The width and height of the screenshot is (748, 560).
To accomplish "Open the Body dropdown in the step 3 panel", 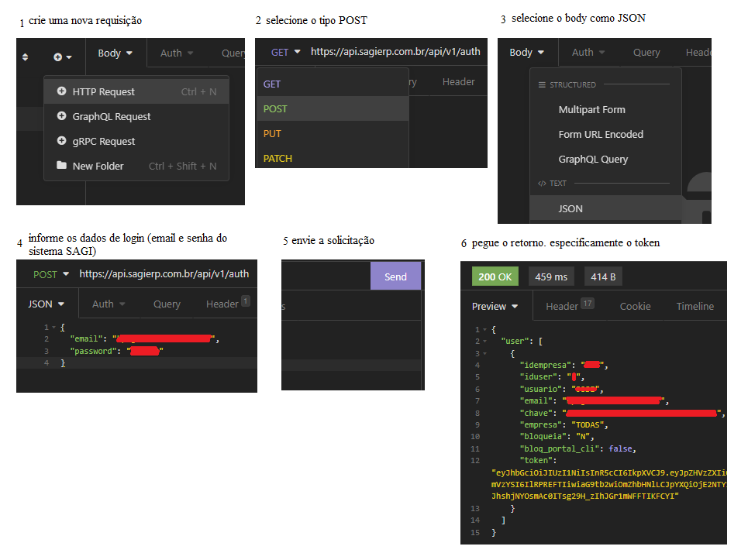I will point(526,53).
